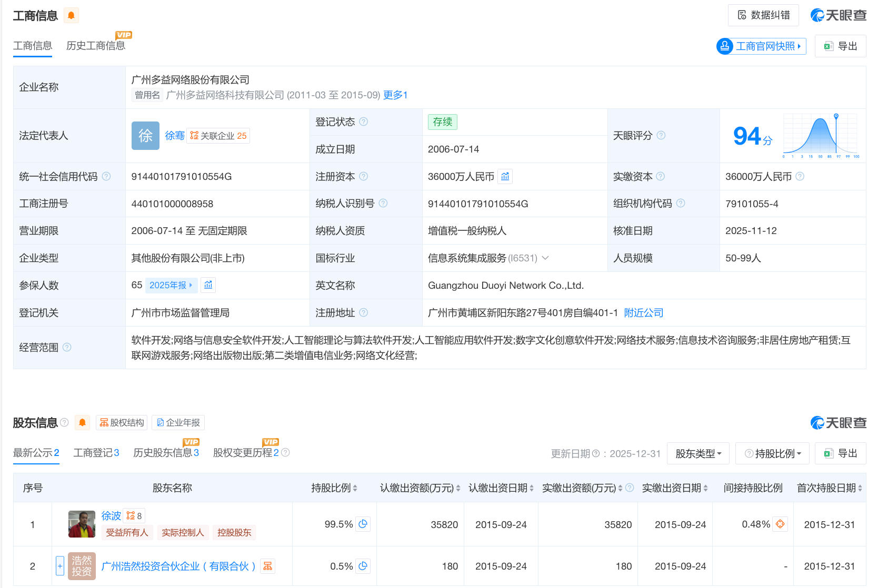This screenshot has width=878, height=588.
Task: Click help icon after 股权变更历程 tab
Action: [x=285, y=452]
